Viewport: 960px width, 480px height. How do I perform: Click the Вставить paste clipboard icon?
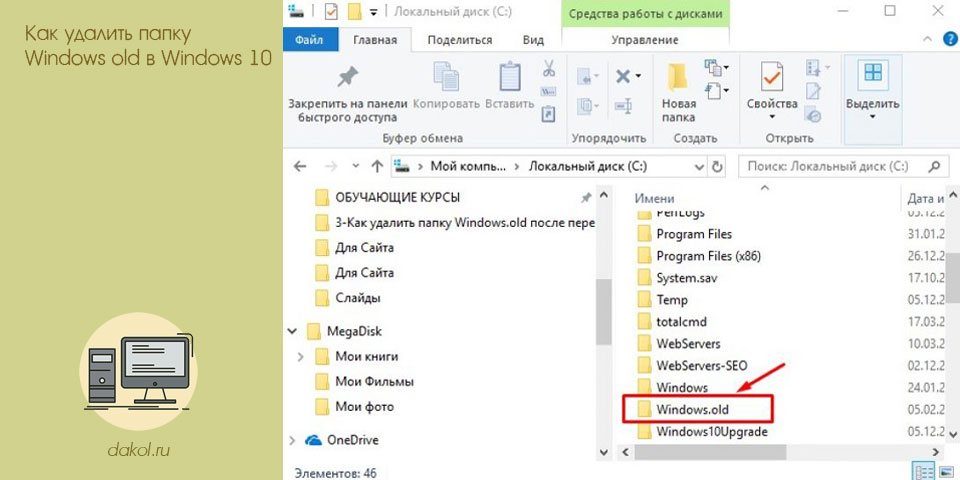pyautogui.click(x=510, y=76)
